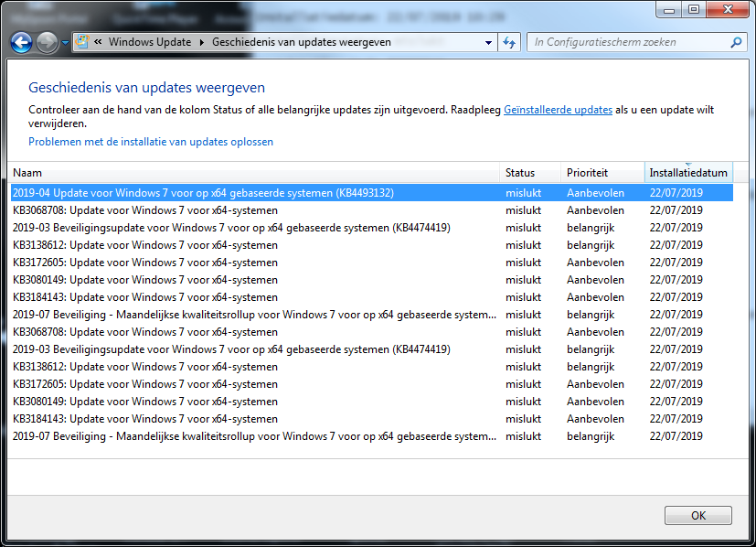Click 'belangrijk' priority of first KB4474419 row
This screenshot has width=756, height=547.
tap(591, 228)
